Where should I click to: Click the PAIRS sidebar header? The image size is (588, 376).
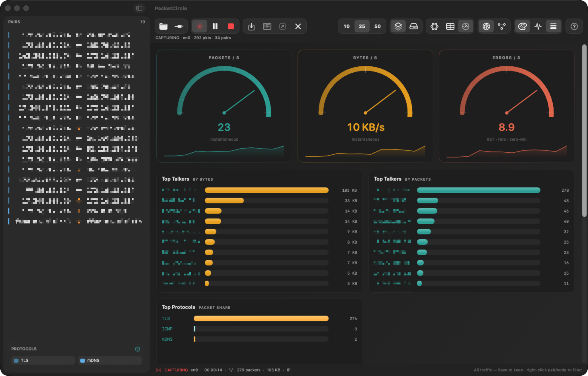click(14, 22)
